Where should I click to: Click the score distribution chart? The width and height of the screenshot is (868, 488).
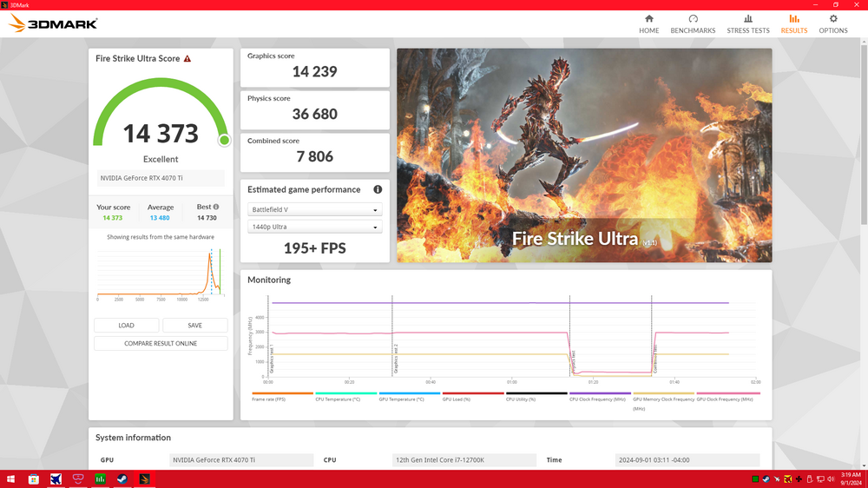161,274
